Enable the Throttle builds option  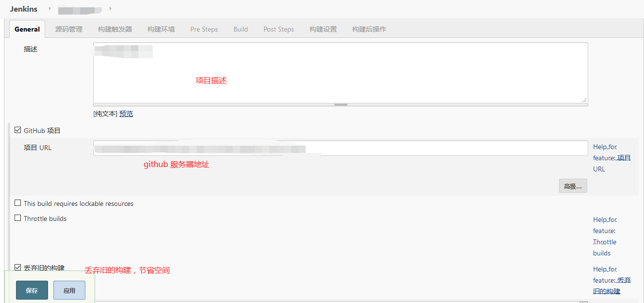point(17,218)
